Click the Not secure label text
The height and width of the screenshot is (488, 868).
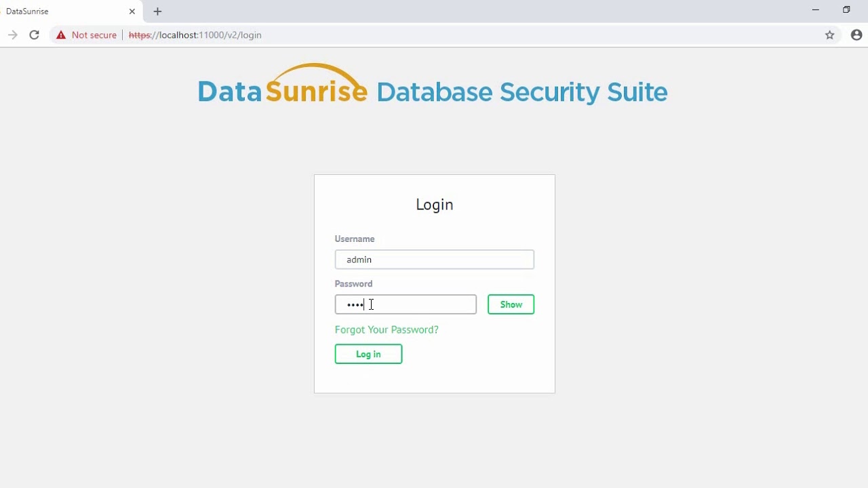point(94,35)
